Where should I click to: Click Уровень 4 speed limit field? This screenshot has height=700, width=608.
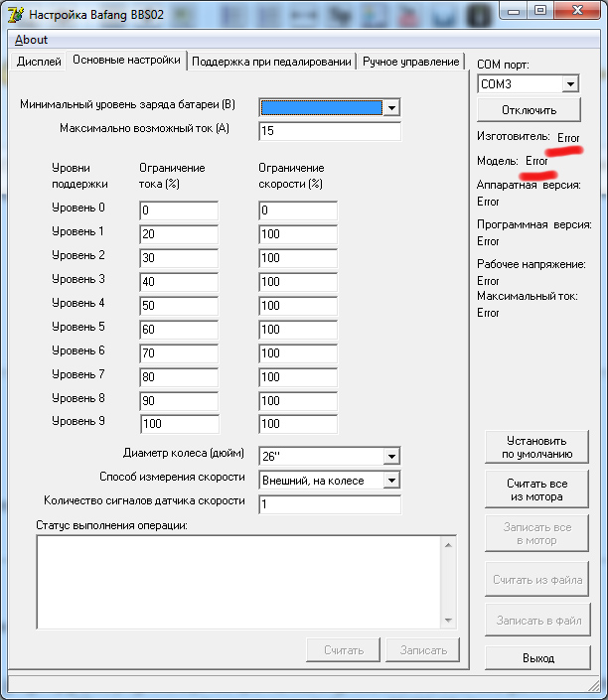click(x=298, y=306)
